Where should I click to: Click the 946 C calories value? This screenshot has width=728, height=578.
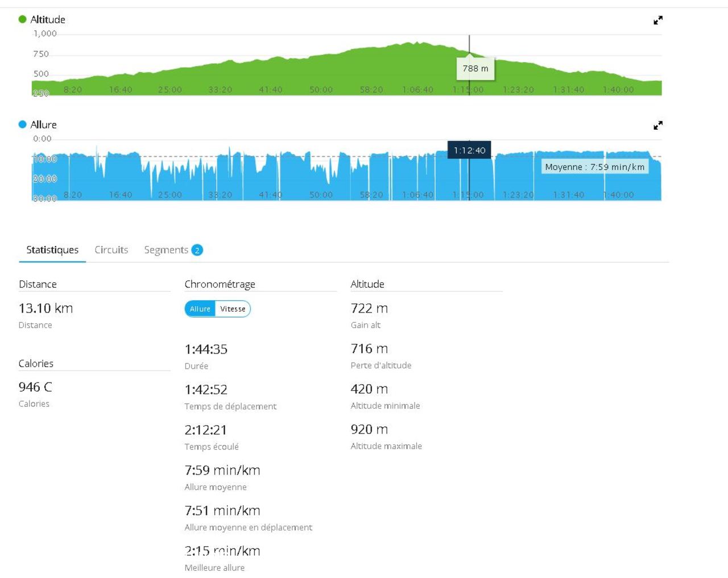35,387
